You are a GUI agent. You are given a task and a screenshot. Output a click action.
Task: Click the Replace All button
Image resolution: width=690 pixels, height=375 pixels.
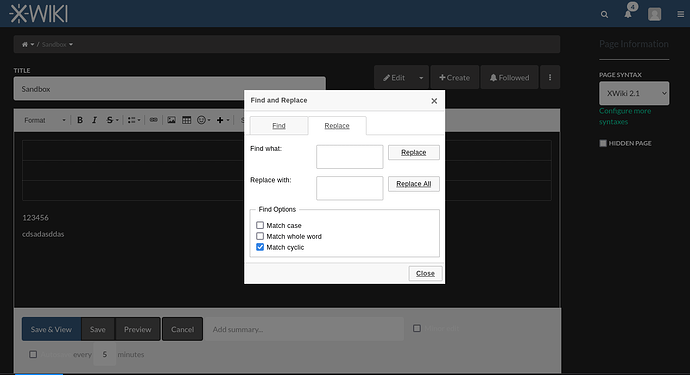(414, 184)
